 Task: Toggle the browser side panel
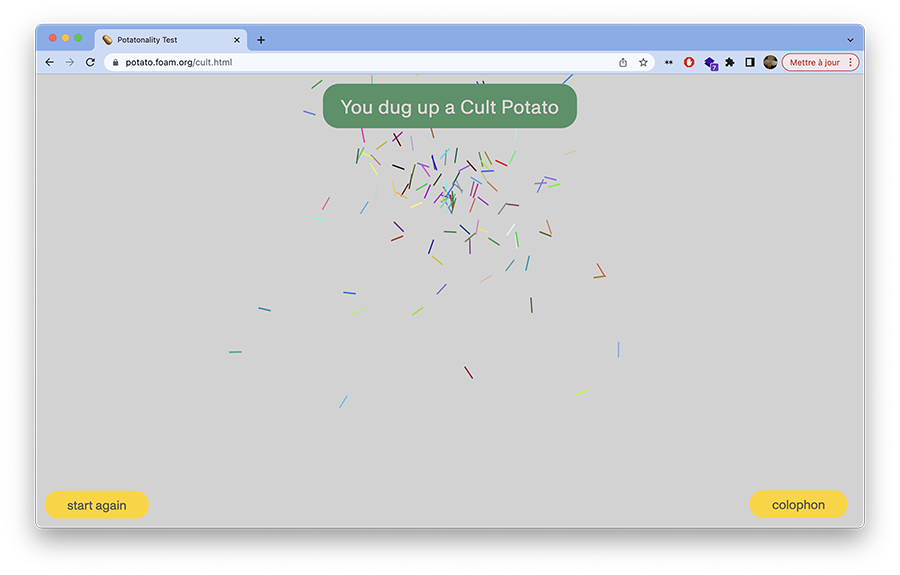(x=750, y=62)
